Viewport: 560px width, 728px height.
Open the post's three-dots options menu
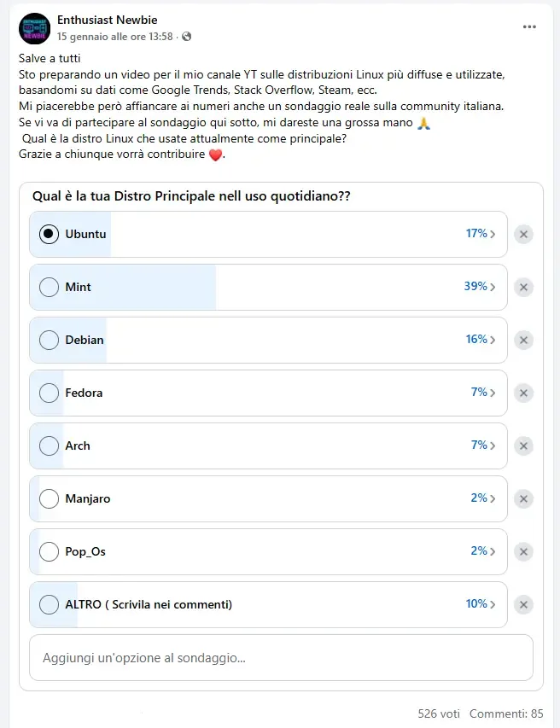tap(530, 26)
